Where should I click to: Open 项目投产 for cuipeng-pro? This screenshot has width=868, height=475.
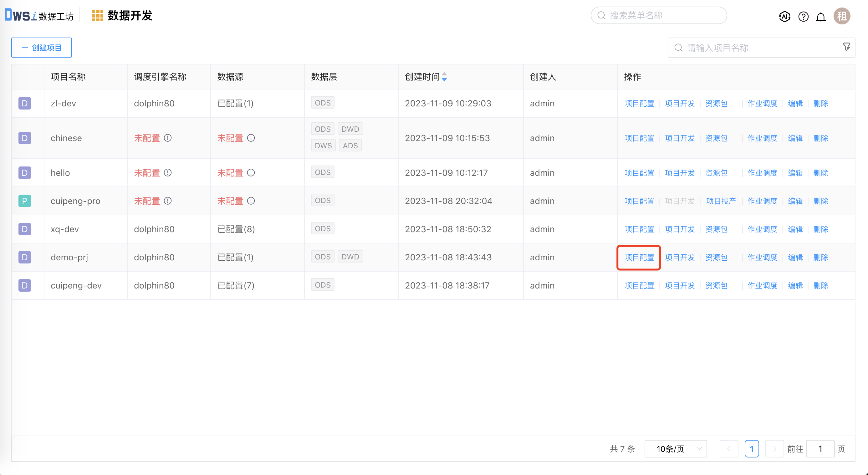(x=721, y=201)
